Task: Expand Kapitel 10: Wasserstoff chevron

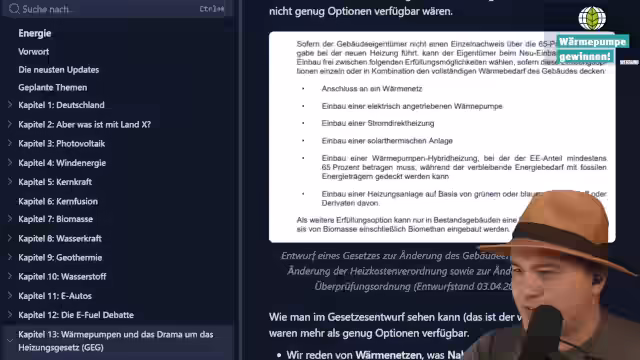Action: click(10, 276)
